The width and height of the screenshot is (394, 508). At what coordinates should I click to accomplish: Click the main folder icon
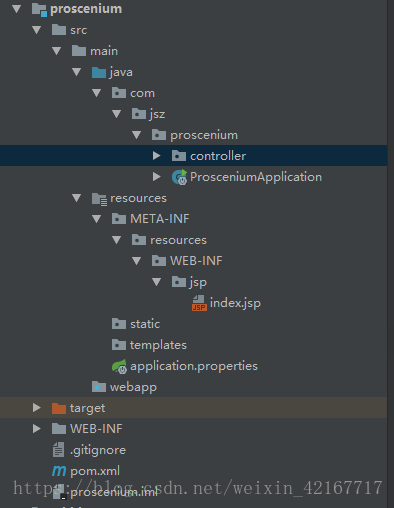[79, 51]
